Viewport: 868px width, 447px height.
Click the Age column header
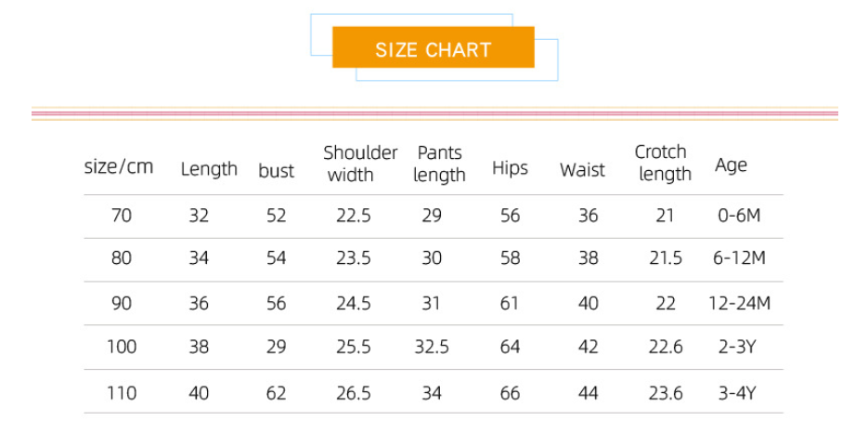(731, 165)
